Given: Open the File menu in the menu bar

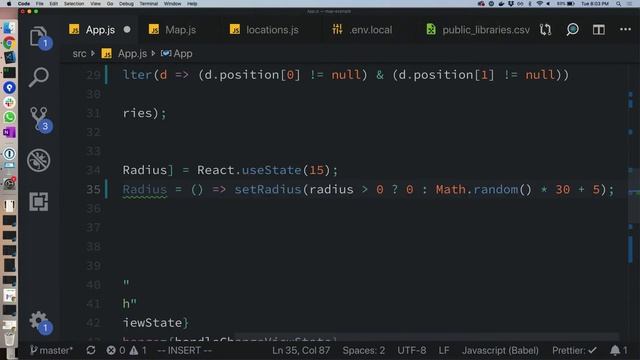Looking at the screenshot, I should point(40,4).
